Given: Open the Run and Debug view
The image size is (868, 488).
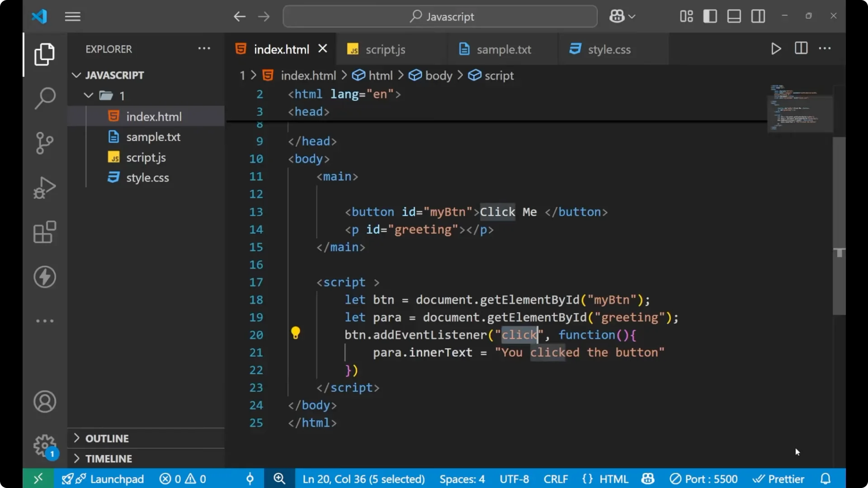Looking at the screenshot, I should click(x=44, y=187).
